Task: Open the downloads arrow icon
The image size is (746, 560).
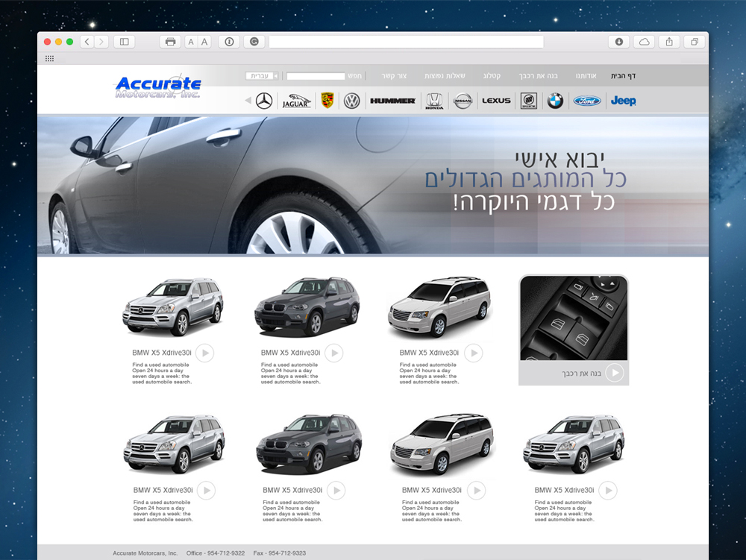Action: point(619,42)
